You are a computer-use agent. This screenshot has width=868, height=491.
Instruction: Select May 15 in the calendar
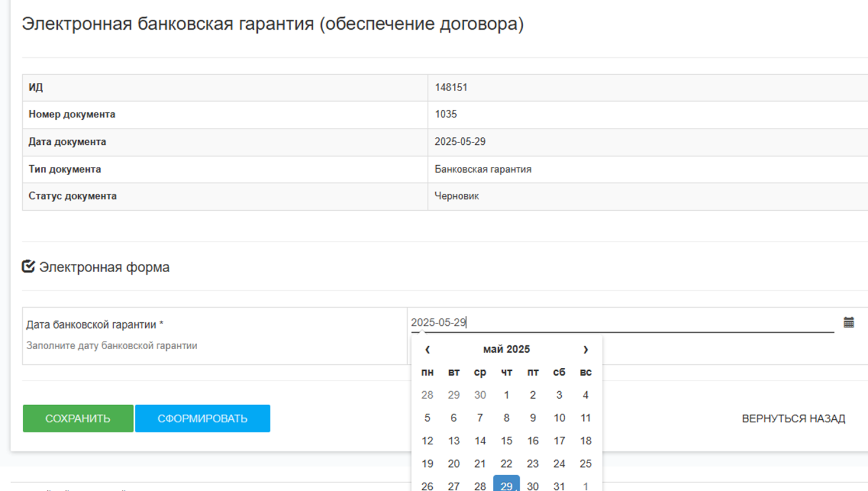click(x=506, y=441)
